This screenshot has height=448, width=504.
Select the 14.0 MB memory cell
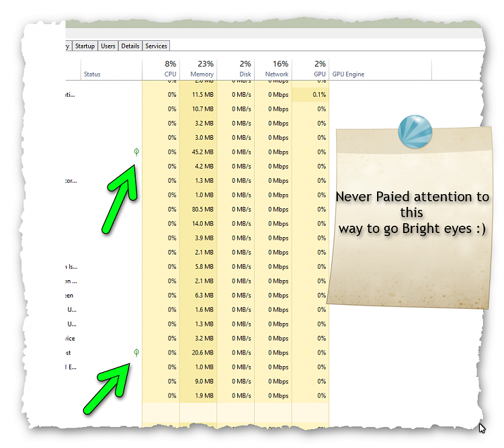[198, 224]
